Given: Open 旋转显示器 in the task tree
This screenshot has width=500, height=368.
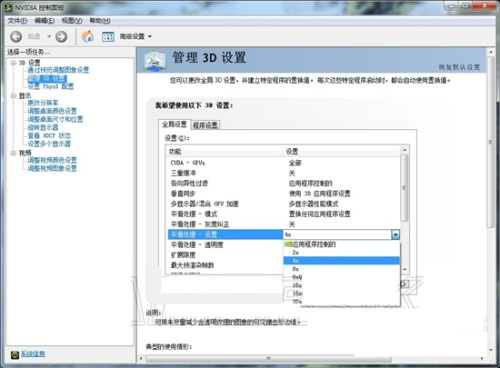Looking at the screenshot, I should 43,127.
